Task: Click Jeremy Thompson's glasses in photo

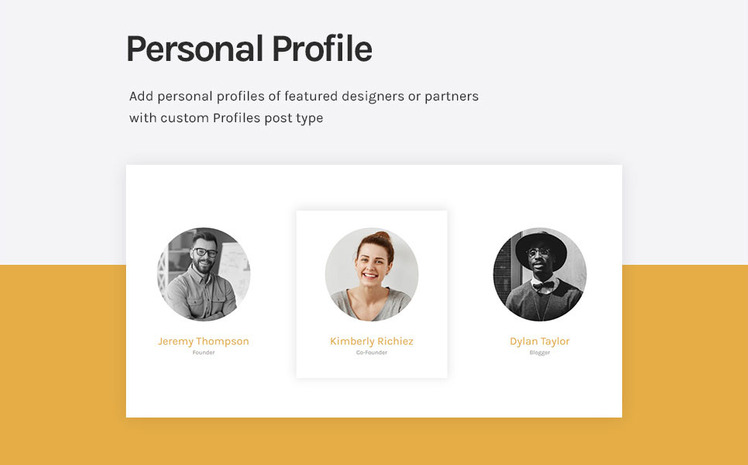Action: coord(205,252)
